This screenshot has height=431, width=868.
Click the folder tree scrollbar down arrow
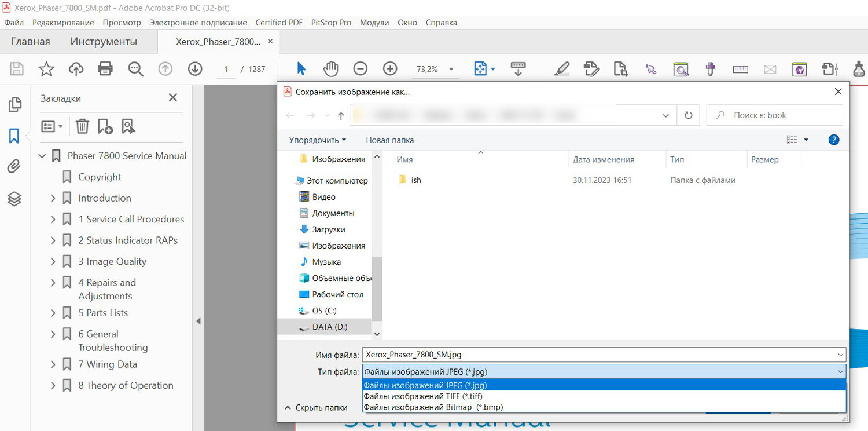click(x=377, y=334)
